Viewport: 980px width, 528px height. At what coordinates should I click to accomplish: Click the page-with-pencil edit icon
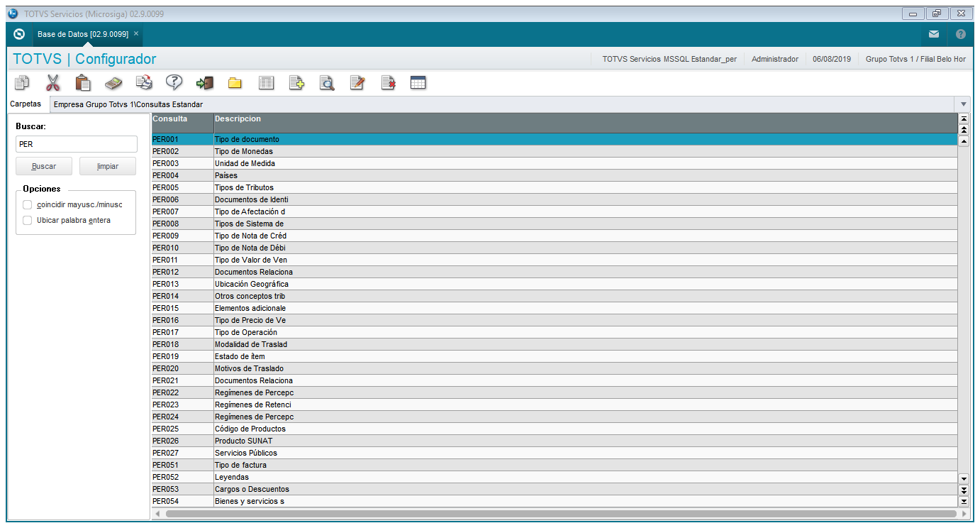pos(357,83)
